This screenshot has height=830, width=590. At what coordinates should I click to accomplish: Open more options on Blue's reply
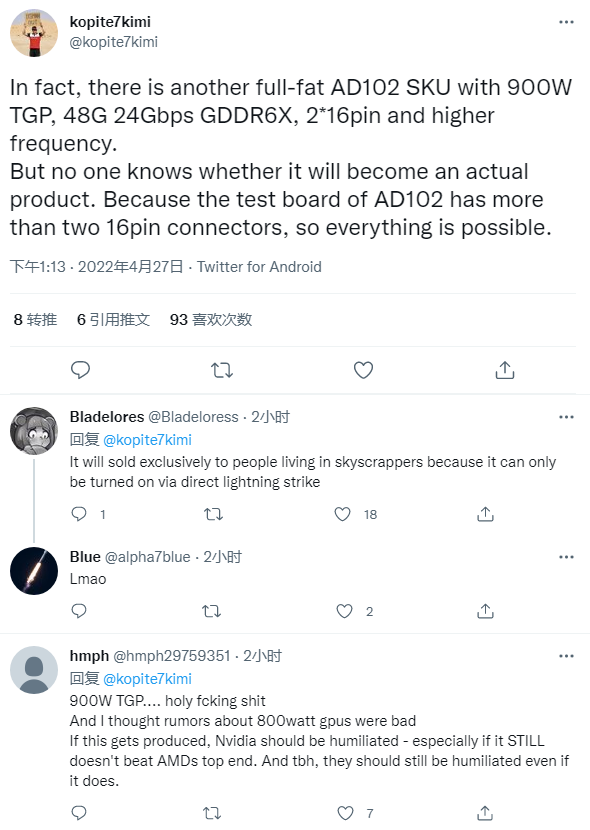click(x=566, y=556)
